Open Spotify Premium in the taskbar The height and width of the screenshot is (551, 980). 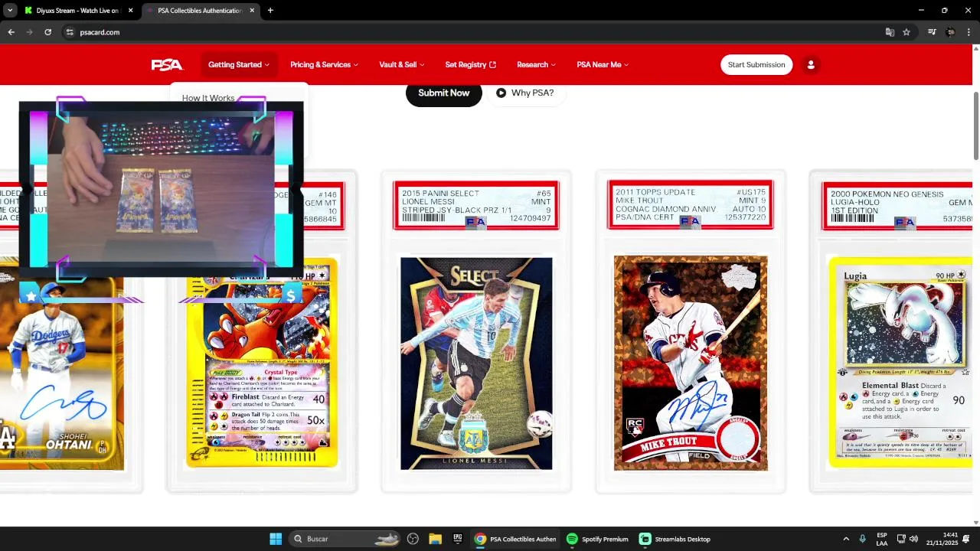pos(598,539)
